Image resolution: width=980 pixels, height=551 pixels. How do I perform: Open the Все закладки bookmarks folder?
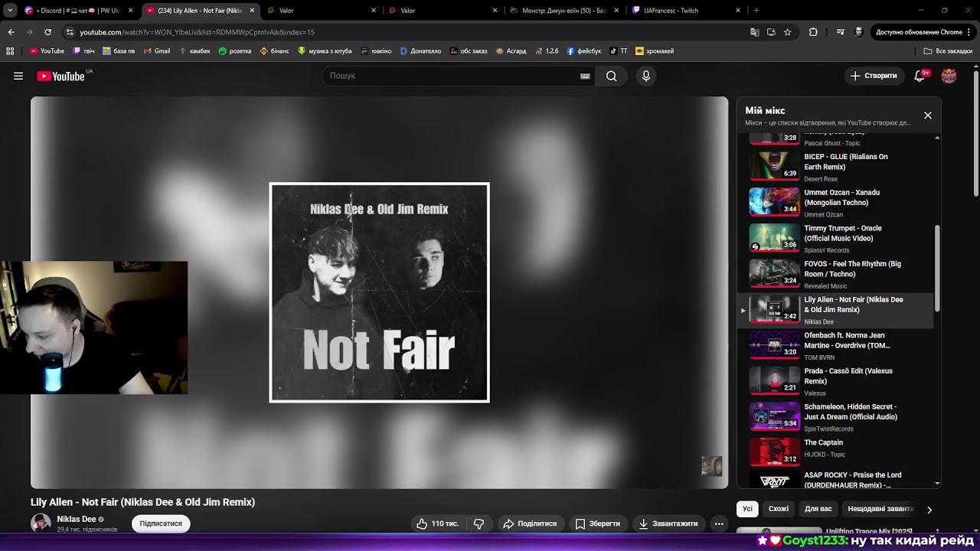click(948, 51)
